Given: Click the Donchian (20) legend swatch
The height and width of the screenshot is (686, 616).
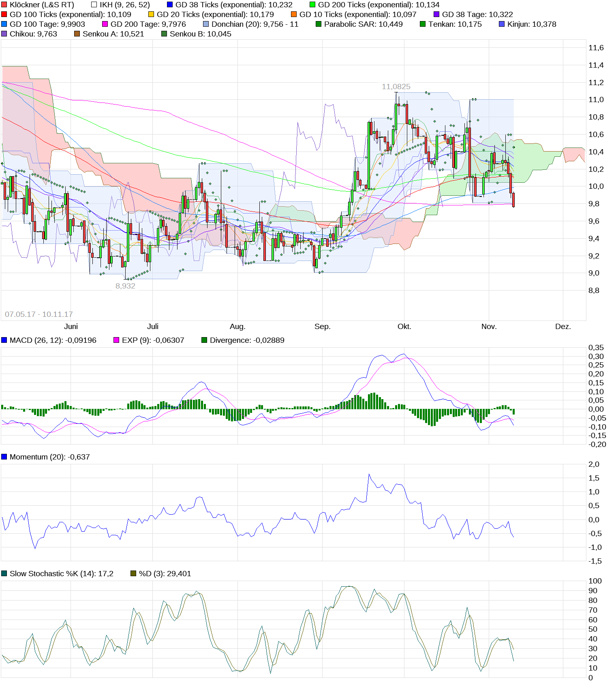Looking at the screenshot, I should click(206, 24).
